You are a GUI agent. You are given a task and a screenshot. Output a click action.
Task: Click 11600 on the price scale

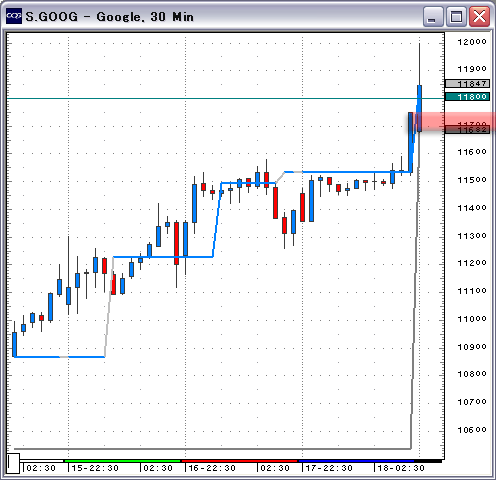472,152
